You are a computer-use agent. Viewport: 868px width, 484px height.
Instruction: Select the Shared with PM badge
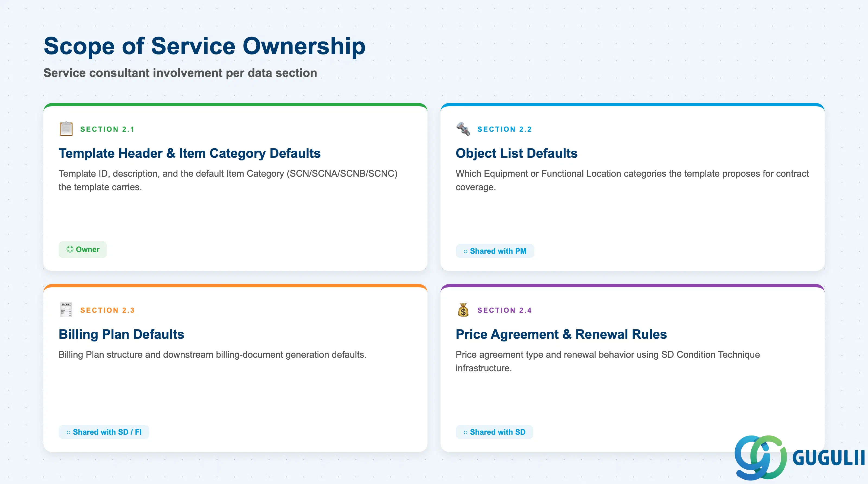coord(495,251)
